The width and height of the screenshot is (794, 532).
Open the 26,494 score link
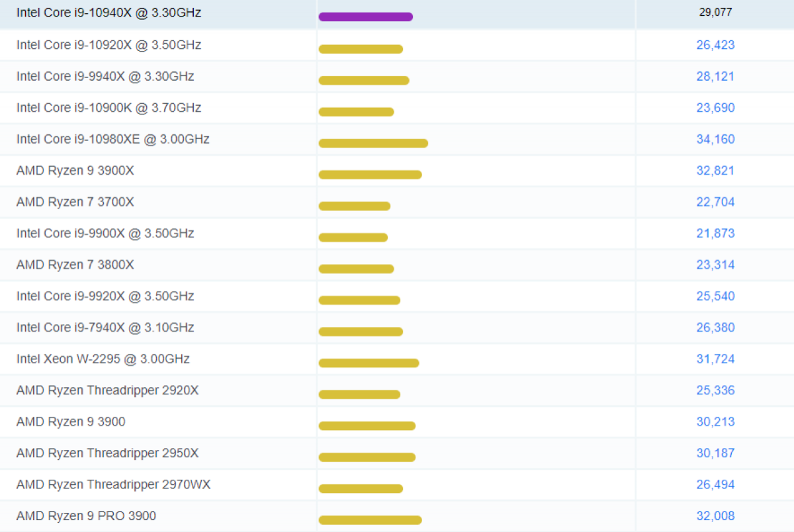click(715, 484)
